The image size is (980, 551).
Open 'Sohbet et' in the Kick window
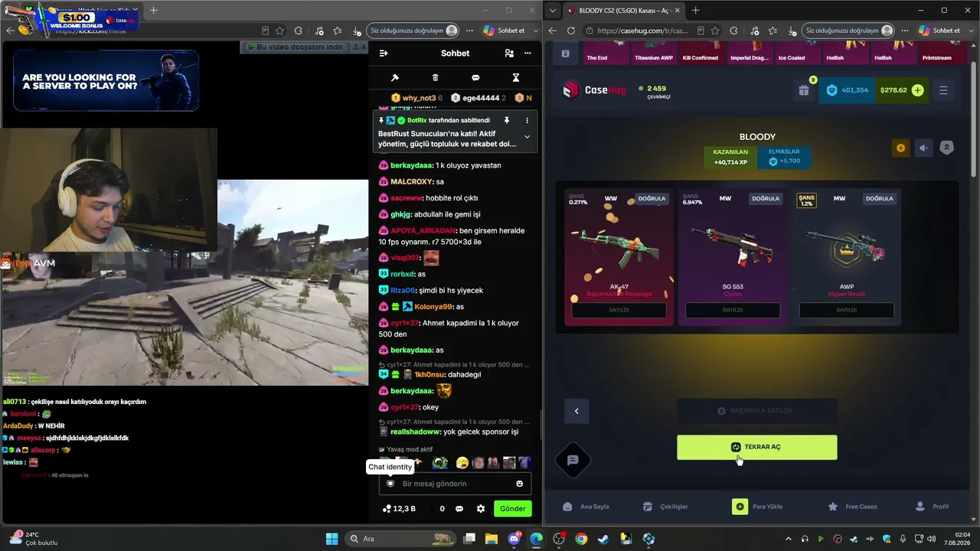[x=505, y=31]
